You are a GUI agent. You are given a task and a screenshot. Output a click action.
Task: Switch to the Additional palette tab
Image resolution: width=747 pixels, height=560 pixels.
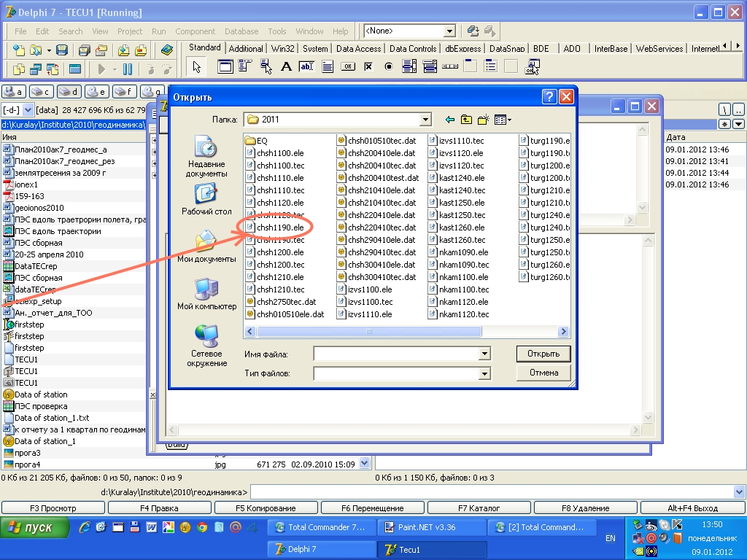point(245,49)
